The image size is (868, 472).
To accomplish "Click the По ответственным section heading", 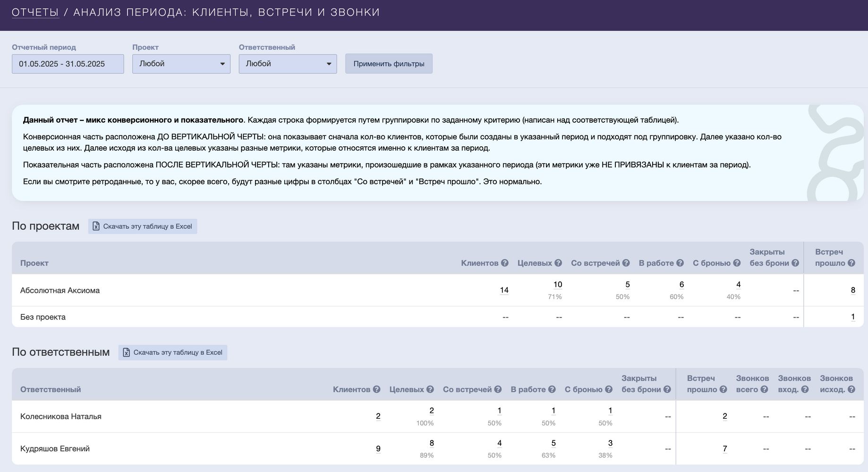I will click(x=61, y=352).
